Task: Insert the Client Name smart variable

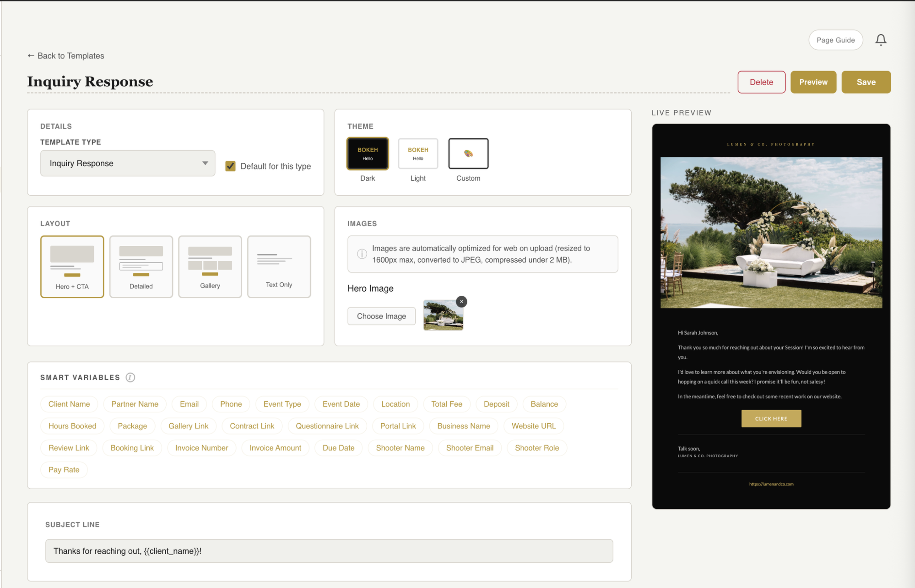Action: coord(69,404)
